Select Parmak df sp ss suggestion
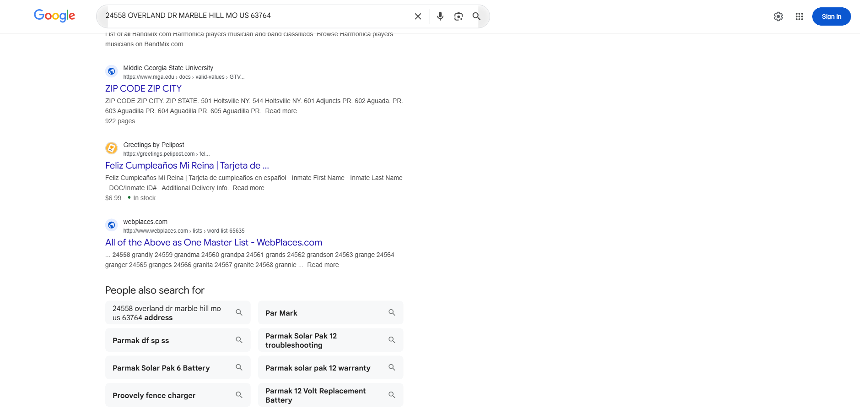The image size is (868, 420). coord(178,340)
